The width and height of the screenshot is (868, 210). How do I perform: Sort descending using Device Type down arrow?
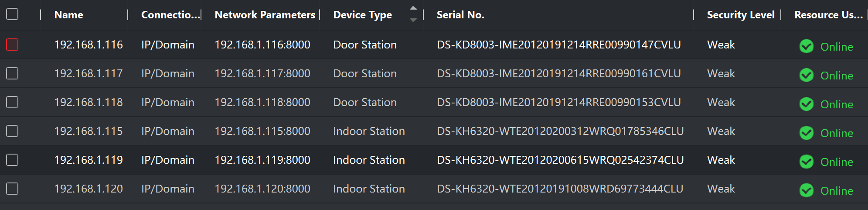[x=413, y=20]
